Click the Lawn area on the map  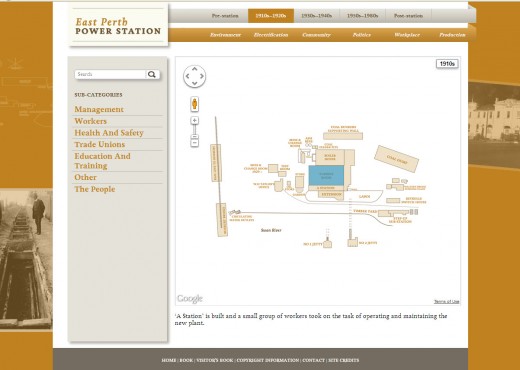[365, 196]
